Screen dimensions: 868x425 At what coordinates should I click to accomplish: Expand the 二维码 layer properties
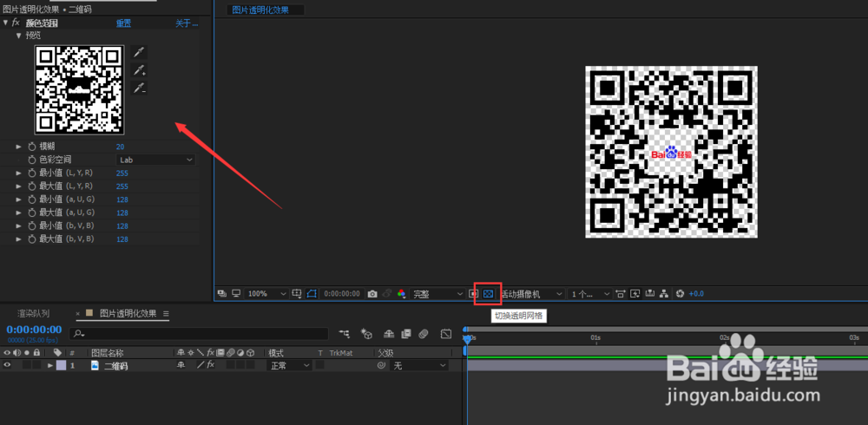pyautogui.click(x=50, y=365)
